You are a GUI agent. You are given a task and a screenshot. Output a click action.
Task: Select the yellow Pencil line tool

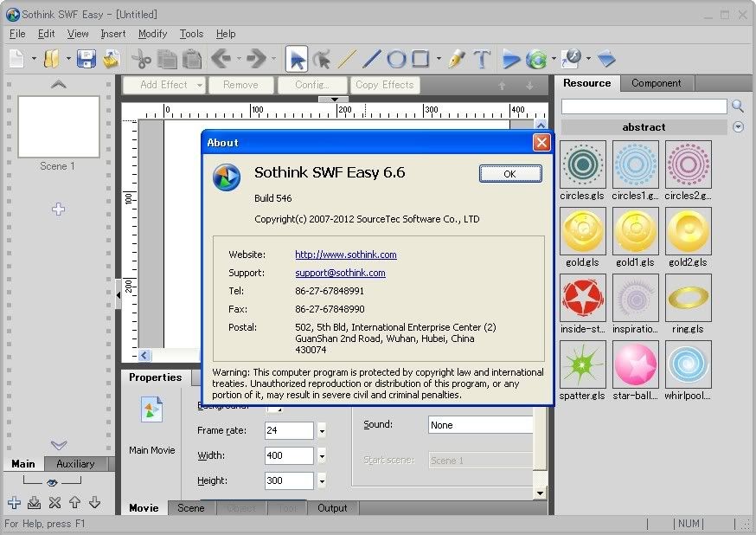[x=347, y=59]
